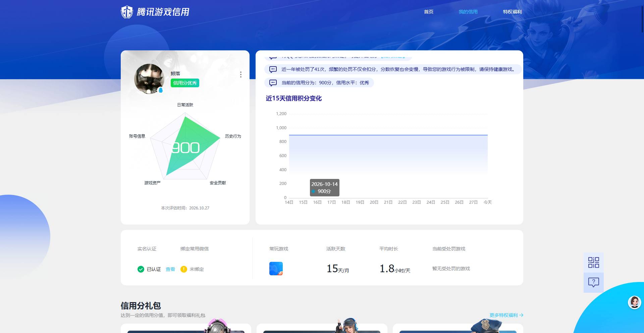Click the 2026-10-14 chart tooltip
644x333 pixels.
324,188
